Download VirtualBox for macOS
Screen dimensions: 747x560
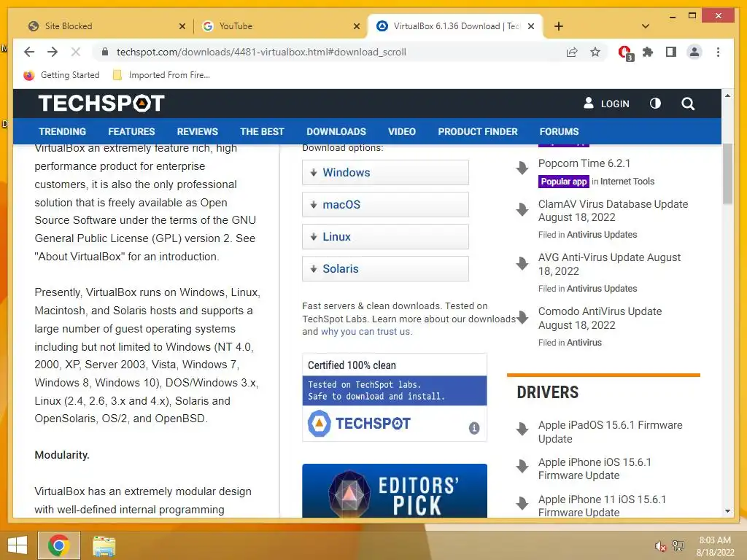coord(385,205)
